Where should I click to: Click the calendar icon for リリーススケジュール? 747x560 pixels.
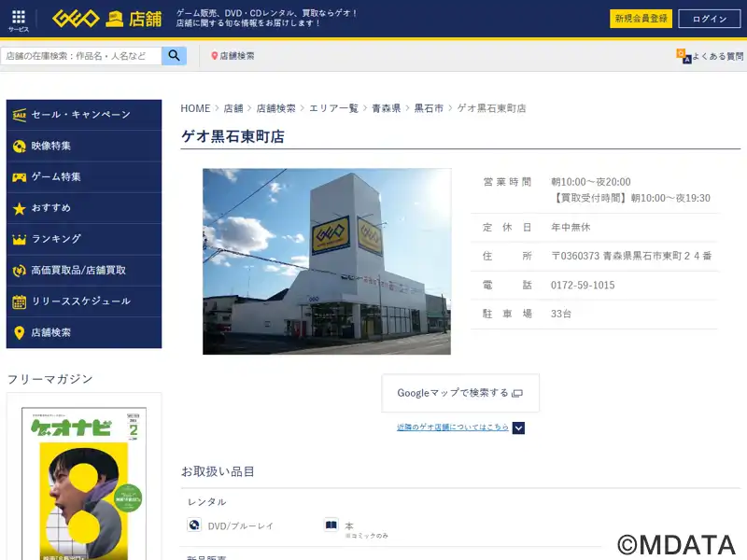click(19, 301)
